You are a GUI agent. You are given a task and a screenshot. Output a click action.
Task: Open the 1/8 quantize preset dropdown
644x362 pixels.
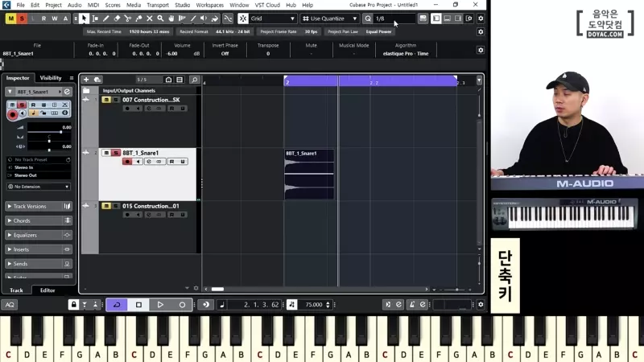[394, 19]
